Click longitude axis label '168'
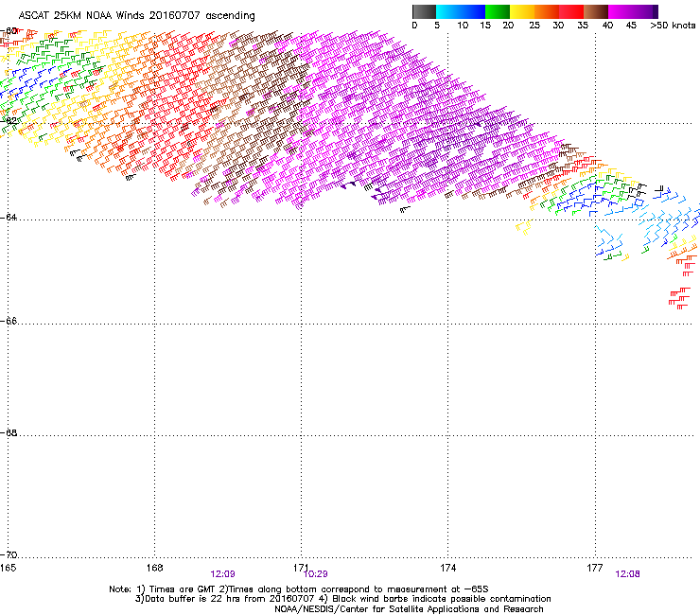Screen dimensions: 700x615 154,568
